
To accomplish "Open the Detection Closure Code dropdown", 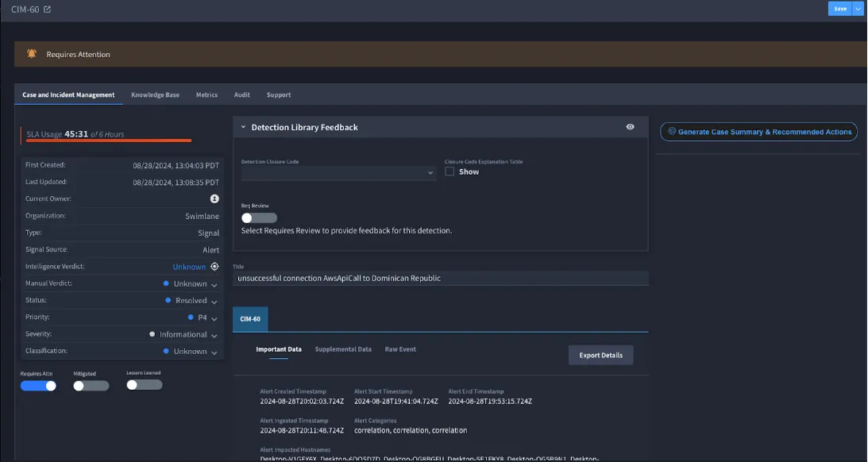I will (x=338, y=172).
